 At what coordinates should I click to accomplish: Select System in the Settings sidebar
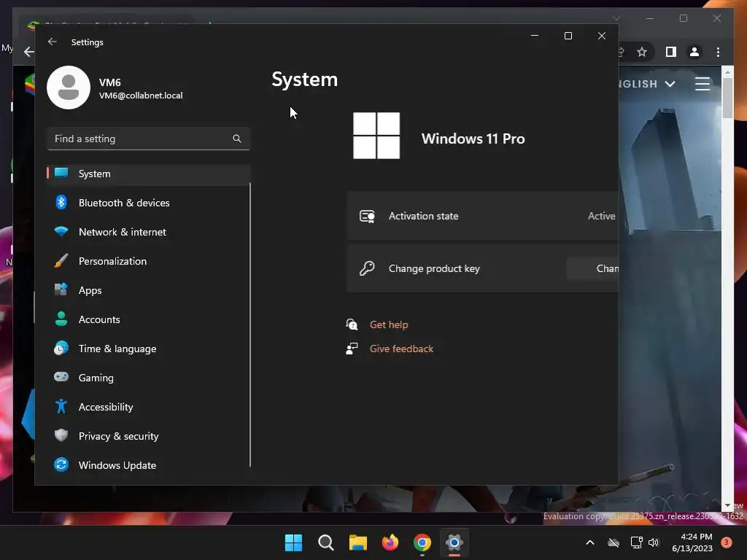tap(149, 174)
